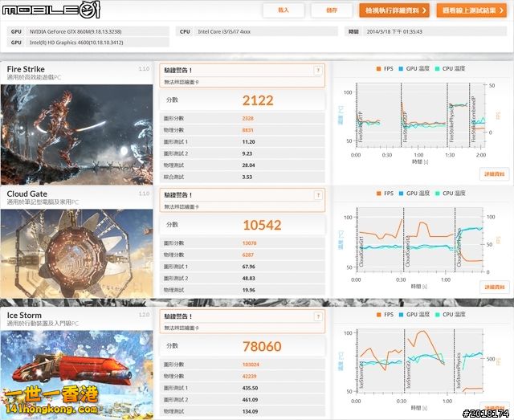Open 詳細資料 details for Cloud Gate chart
Image resolution: width=514 pixels, height=420 pixels.
(495, 287)
